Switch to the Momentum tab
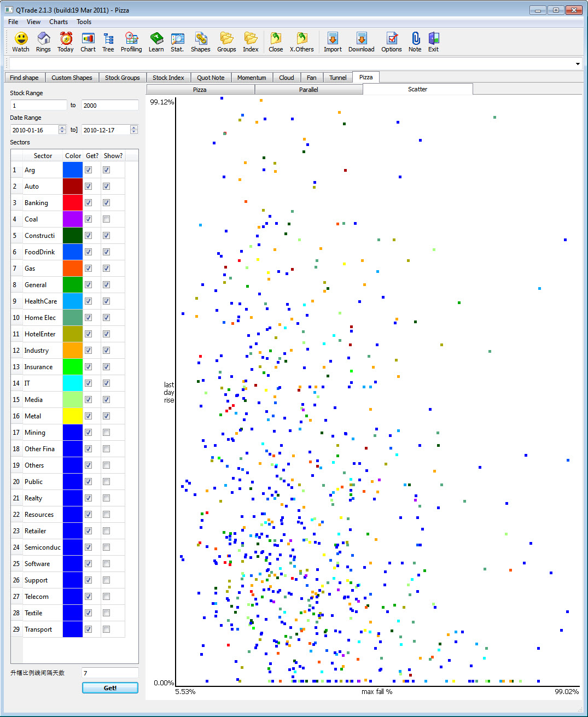 (252, 77)
